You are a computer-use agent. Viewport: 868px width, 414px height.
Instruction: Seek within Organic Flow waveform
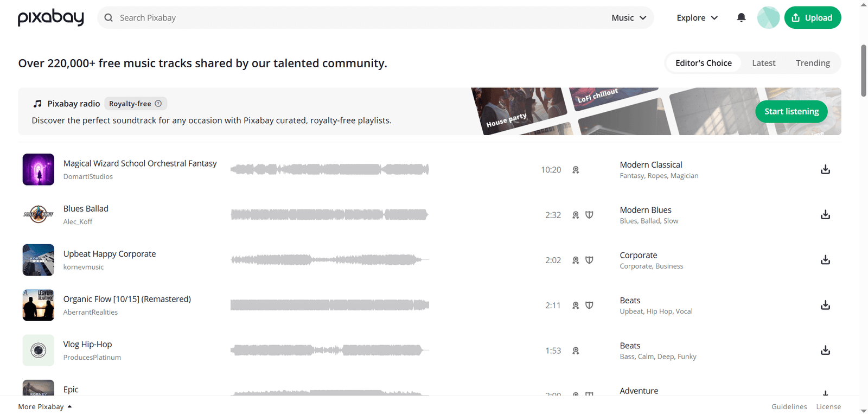point(329,305)
